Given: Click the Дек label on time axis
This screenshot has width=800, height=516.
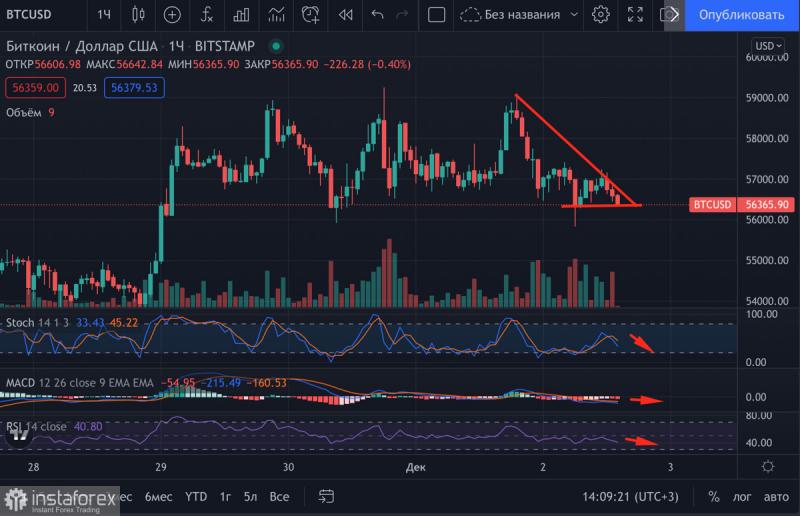Looking at the screenshot, I should click(x=415, y=467).
